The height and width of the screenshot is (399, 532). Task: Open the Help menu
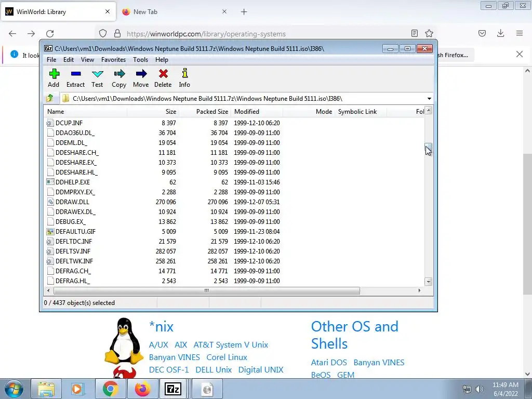tap(162, 60)
